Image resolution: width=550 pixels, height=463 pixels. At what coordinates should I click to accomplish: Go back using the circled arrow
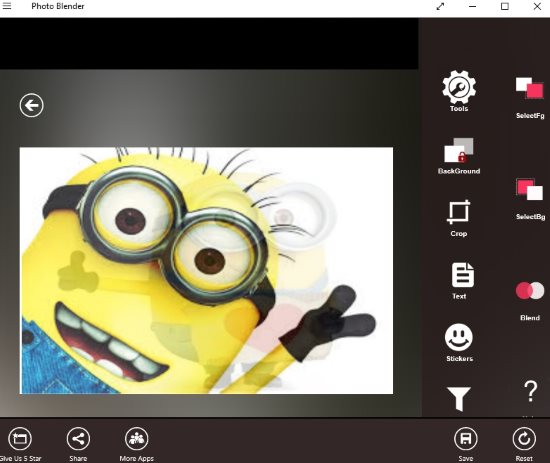(32, 105)
